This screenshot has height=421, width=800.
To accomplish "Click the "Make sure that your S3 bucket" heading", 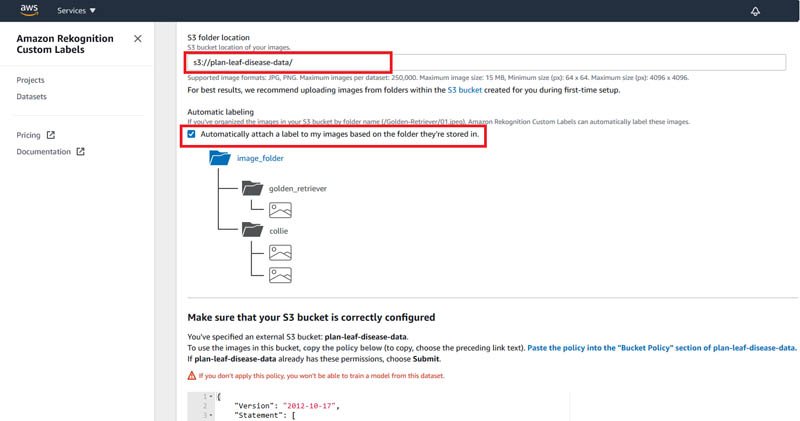I will point(311,317).
